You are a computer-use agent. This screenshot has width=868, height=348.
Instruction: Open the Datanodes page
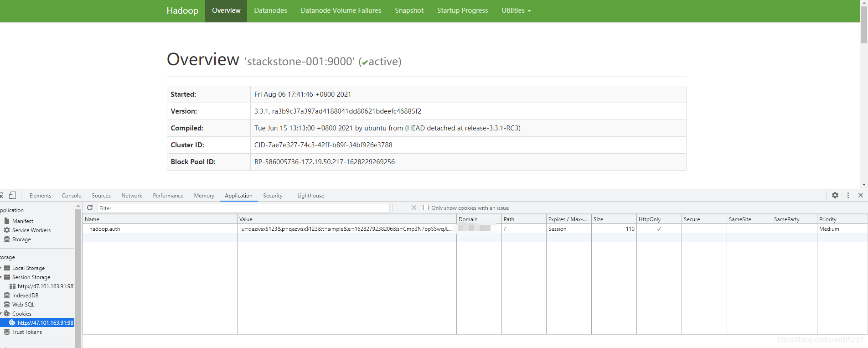(270, 10)
